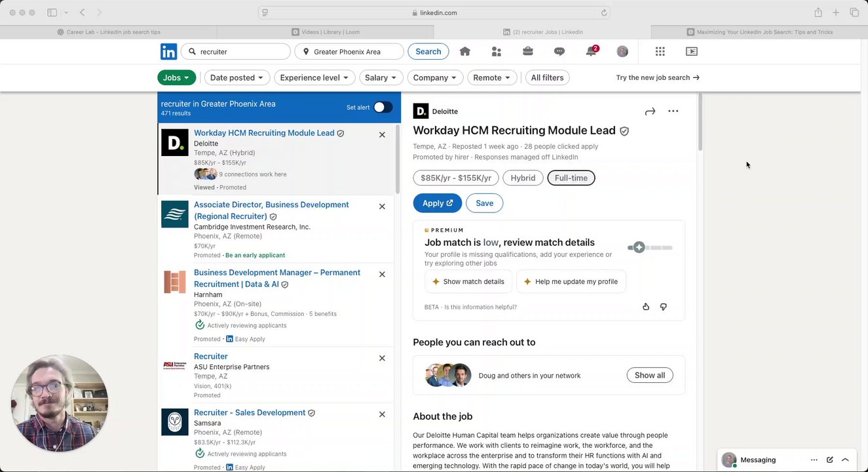Reload the page in Safari
This screenshot has height=472, width=868.
point(604,12)
